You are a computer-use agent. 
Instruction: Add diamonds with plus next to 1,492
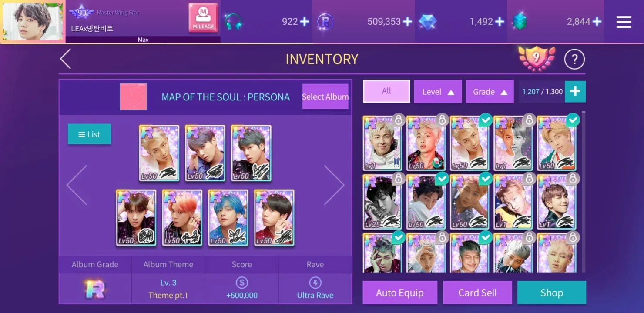tap(500, 21)
